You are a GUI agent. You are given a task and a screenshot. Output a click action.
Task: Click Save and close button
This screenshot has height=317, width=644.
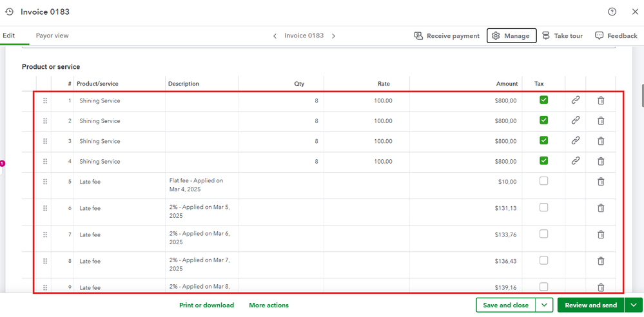pos(505,305)
